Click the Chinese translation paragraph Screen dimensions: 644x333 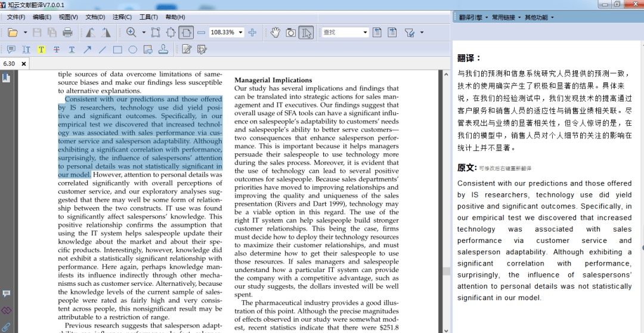(x=544, y=110)
